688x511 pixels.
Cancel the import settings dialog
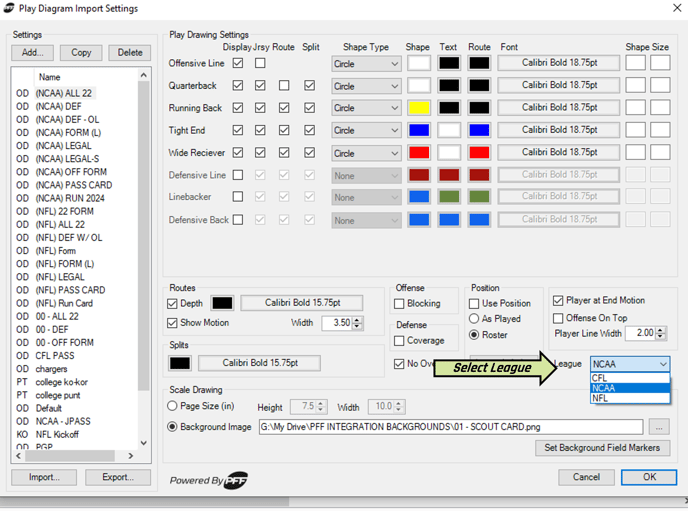point(586,477)
